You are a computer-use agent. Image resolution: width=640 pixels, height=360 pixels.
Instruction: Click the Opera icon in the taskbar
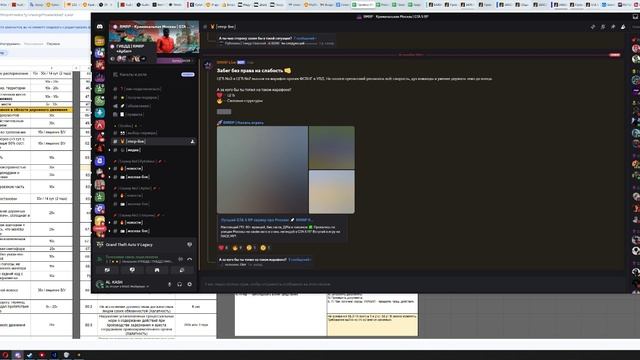[x=5, y=355]
